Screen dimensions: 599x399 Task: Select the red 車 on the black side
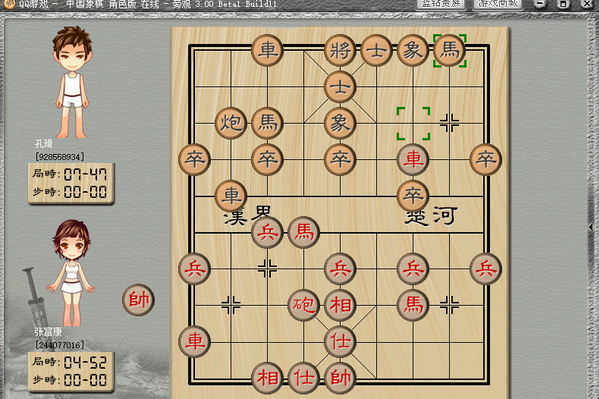click(x=413, y=159)
